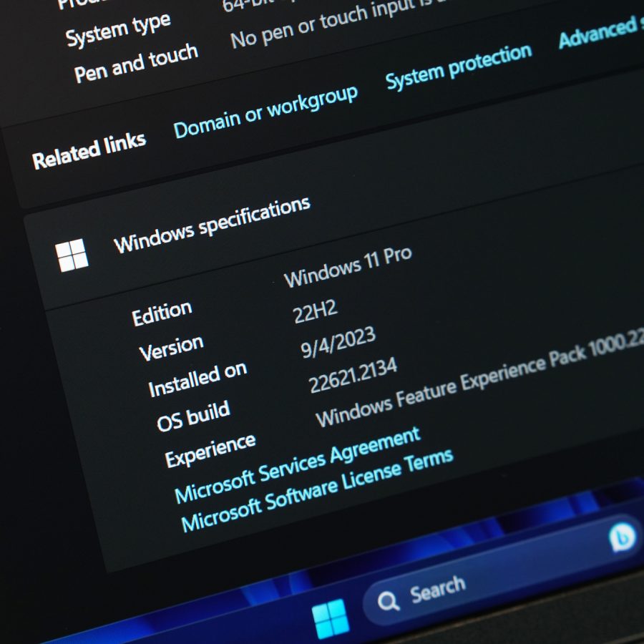Click the 'Pen and touch' label

click(137, 62)
